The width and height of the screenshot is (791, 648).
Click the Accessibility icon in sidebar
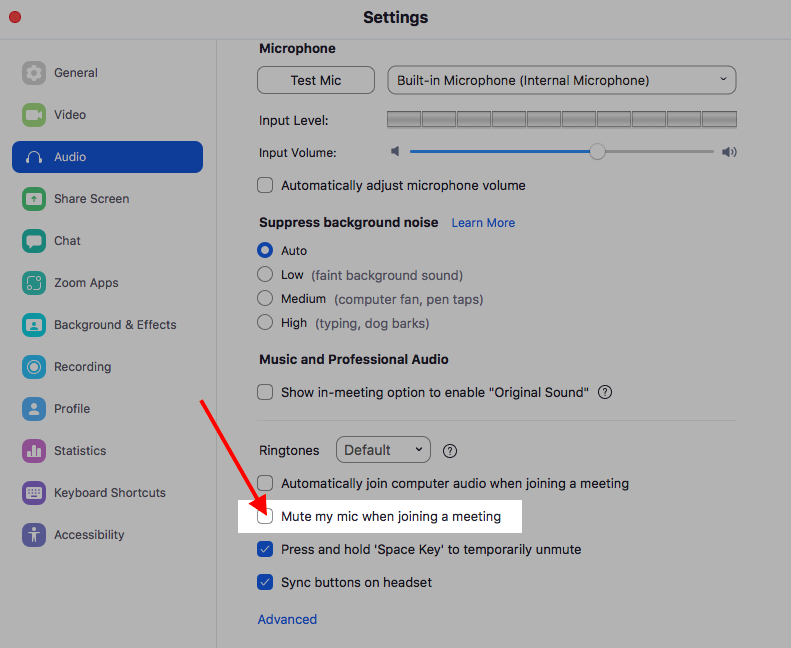point(34,535)
